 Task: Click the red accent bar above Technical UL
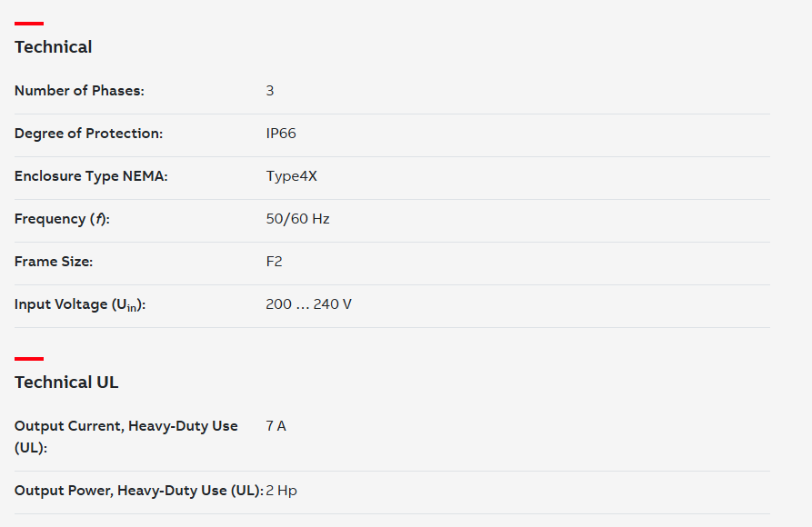[x=29, y=358]
